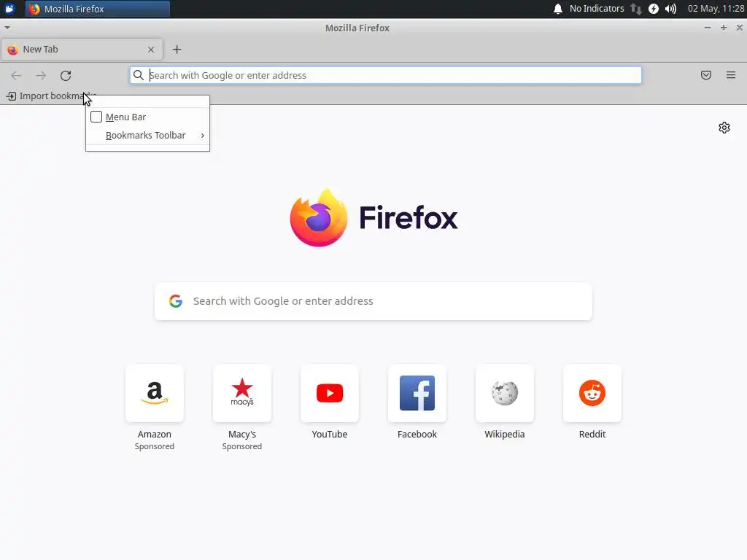Open the Xfce applications menu icon
This screenshot has width=747, height=560.
[x=9, y=9]
